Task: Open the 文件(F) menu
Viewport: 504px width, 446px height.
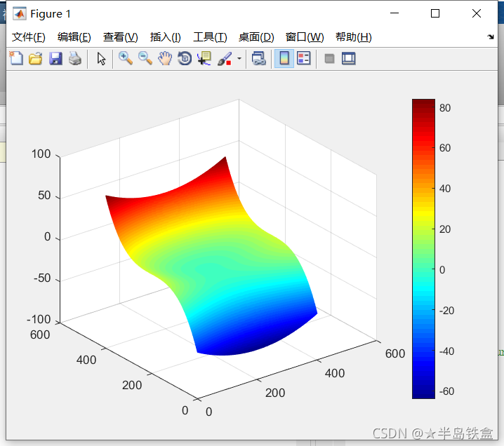Action: (x=29, y=37)
